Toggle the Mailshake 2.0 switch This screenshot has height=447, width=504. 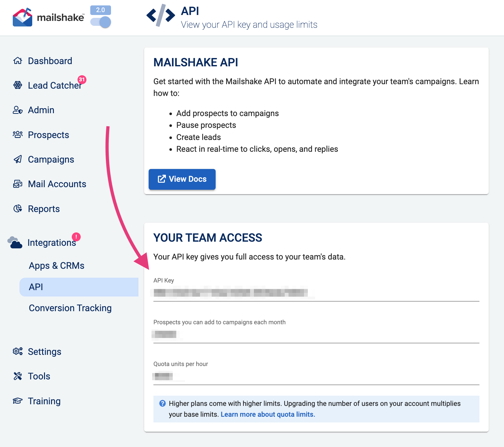(x=100, y=22)
